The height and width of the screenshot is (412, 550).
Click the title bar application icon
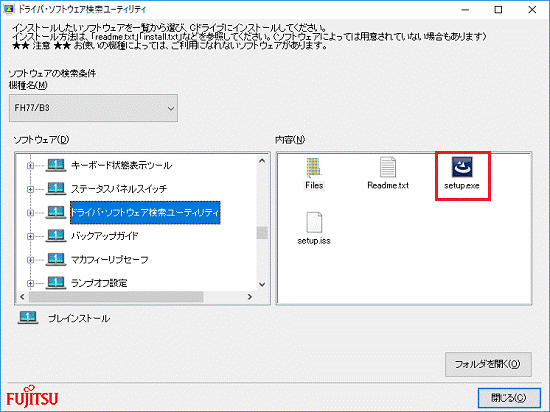point(8,9)
